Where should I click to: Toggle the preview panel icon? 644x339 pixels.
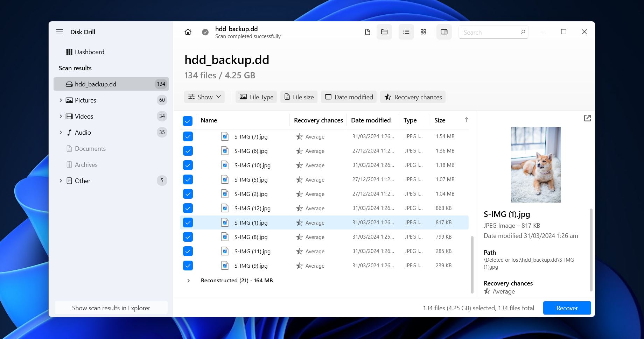pos(444,32)
